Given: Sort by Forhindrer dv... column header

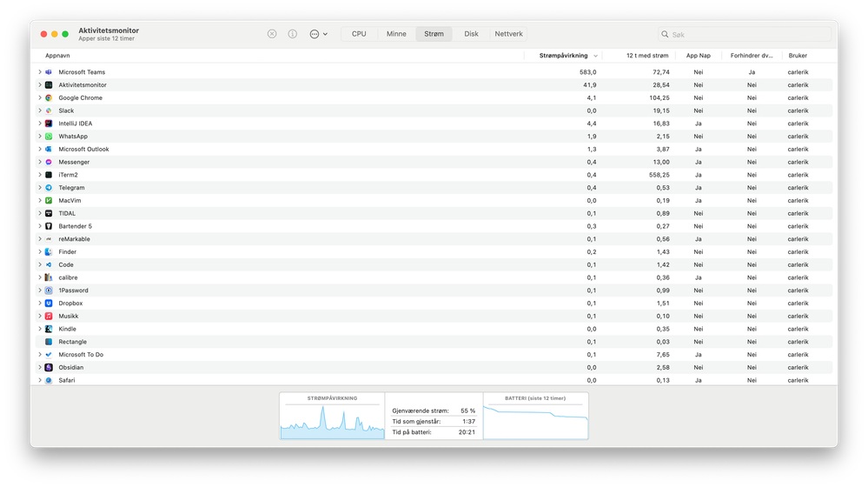Looking at the screenshot, I should pyautogui.click(x=752, y=56).
